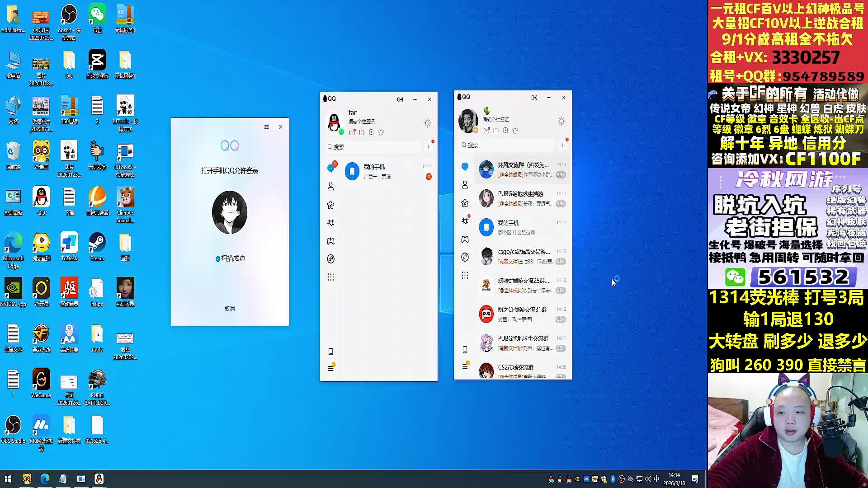This screenshot has height=488, width=868.
Task: Click 编辑个性签名 under tan's name
Action: pos(361,122)
